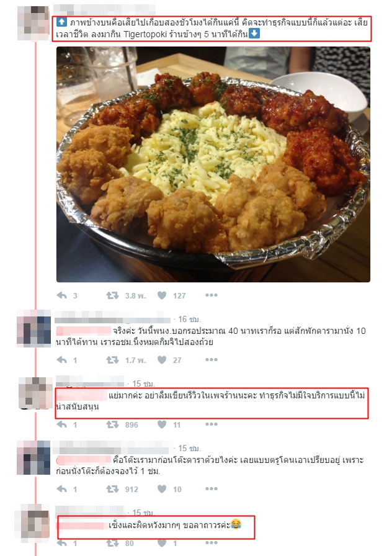Retweet the reply showing 896 retweets
This screenshot has height=556, width=392.
[x=113, y=424]
